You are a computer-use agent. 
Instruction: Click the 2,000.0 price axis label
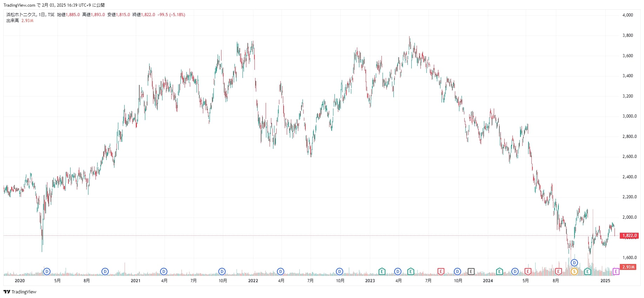[629, 217]
